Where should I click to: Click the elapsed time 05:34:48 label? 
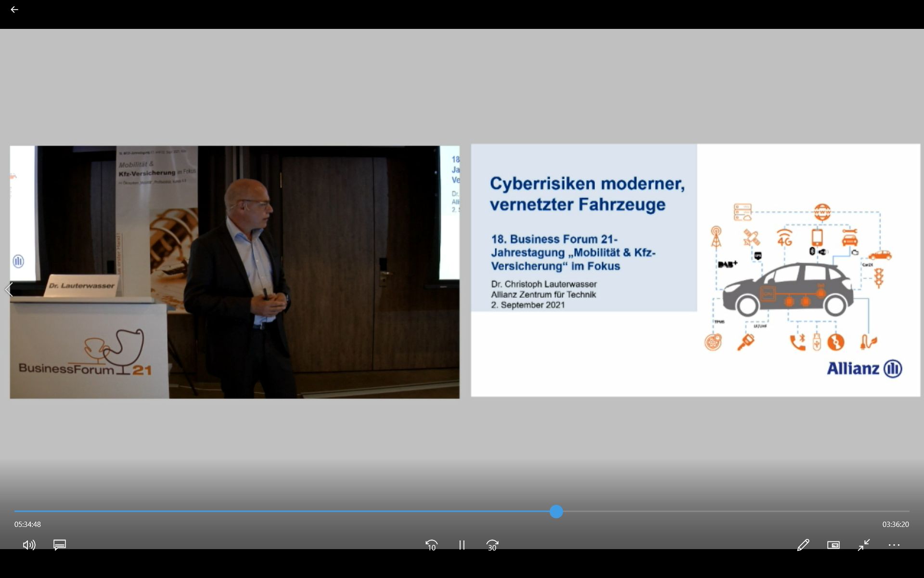pyautogui.click(x=27, y=524)
